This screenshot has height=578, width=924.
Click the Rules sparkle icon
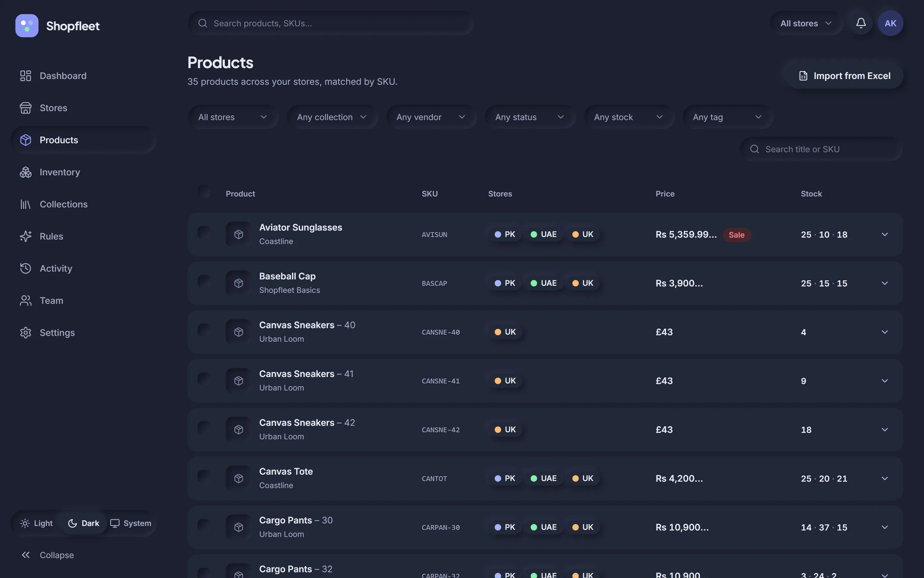click(x=26, y=236)
